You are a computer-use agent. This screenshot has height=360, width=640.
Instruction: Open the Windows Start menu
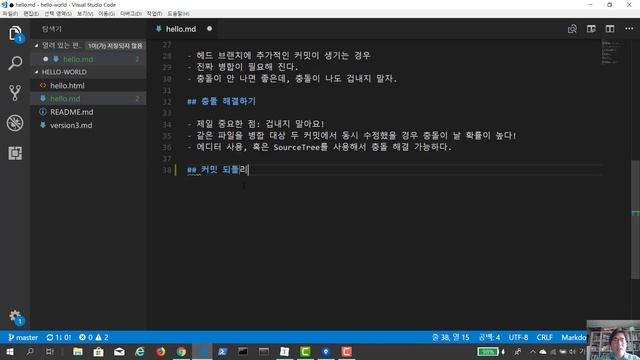pyautogui.click(x=9, y=352)
